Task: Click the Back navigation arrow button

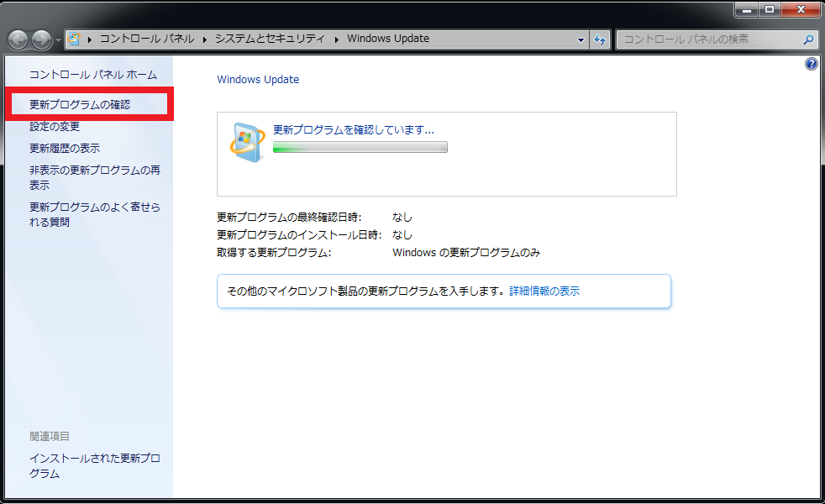Action: 18,39
